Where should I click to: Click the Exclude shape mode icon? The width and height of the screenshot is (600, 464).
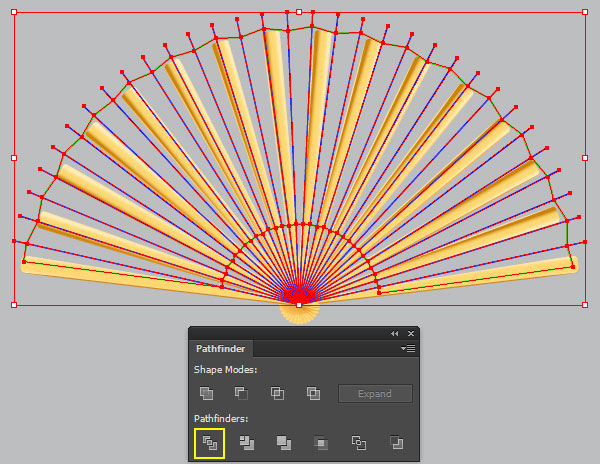click(x=313, y=393)
